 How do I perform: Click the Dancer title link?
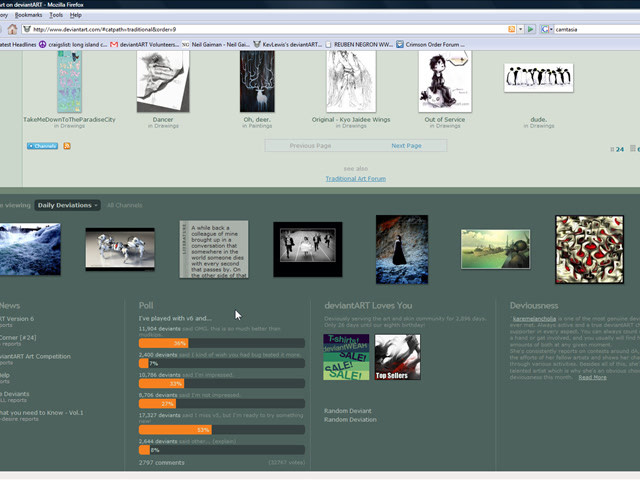tap(163, 120)
